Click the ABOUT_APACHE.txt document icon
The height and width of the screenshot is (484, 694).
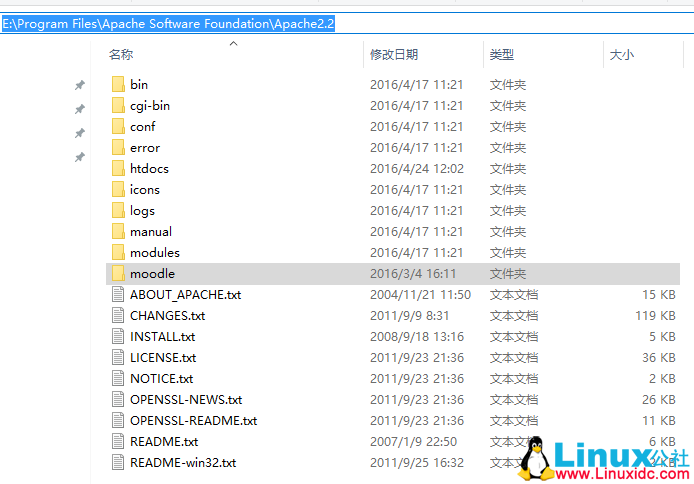[118, 294]
